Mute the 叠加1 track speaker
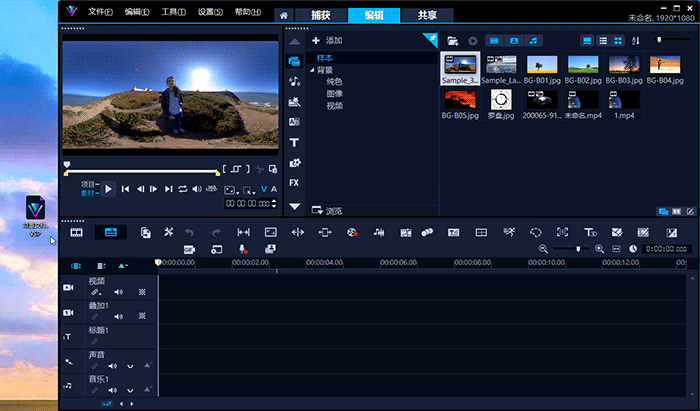The height and width of the screenshot is (411, 700). (x=118, y=316)
